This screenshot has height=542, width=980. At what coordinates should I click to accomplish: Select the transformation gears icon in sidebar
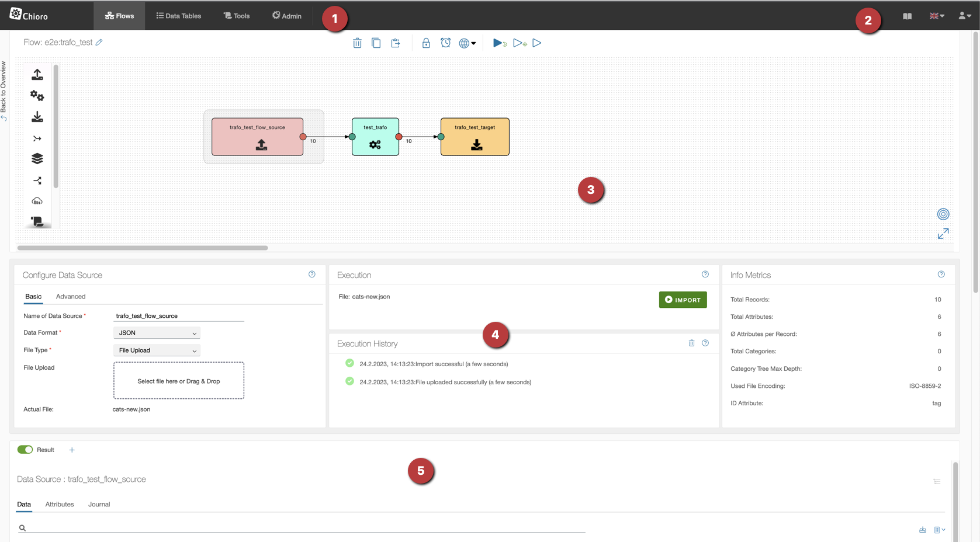[37, 96]
